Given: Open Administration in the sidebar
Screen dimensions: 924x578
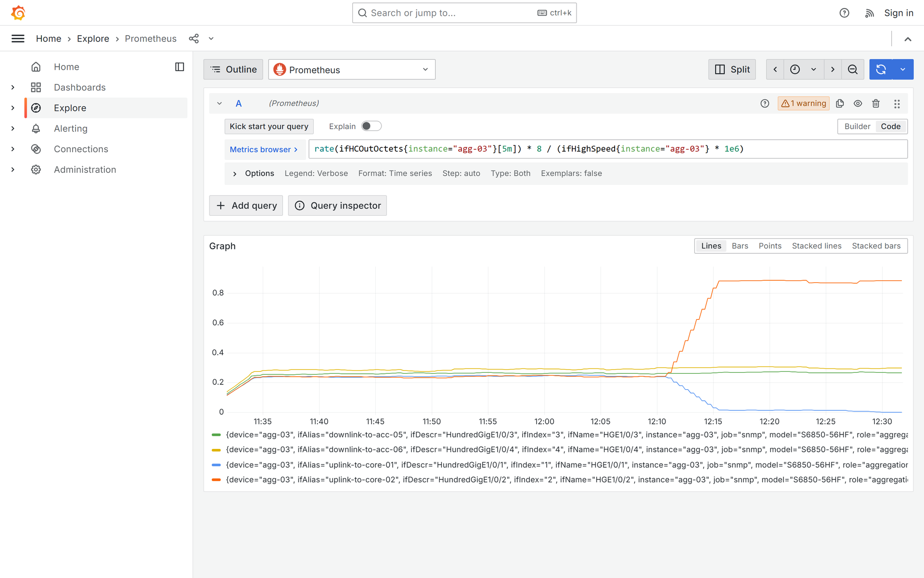Looking at the screenshot, I should coord(85,170).
